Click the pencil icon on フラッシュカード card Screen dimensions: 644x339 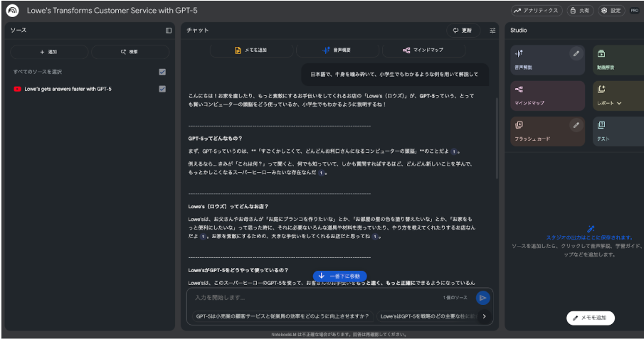[x=576, y=125]
